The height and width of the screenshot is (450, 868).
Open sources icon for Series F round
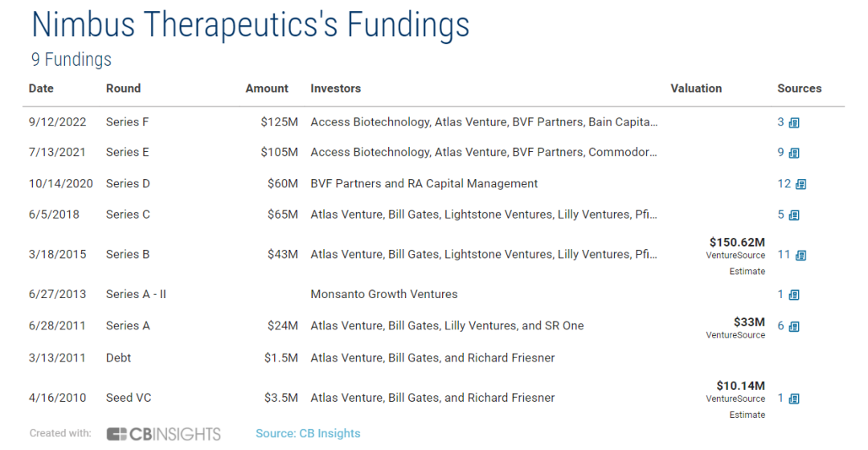794,123
